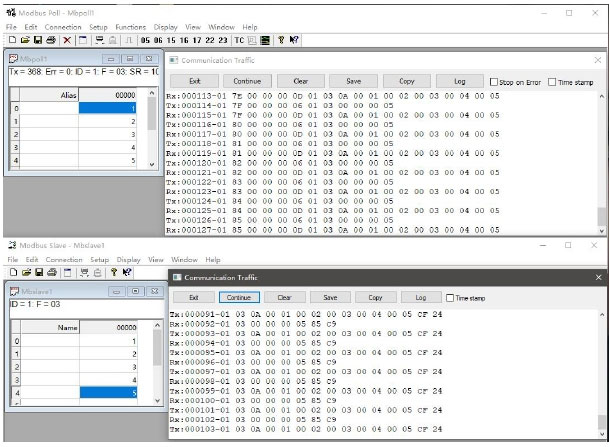Image resolution: width=610 pixels, height=447 pixels.
Task: Open the Functions menu in Modbus Poll
Action: click(130, 27)
